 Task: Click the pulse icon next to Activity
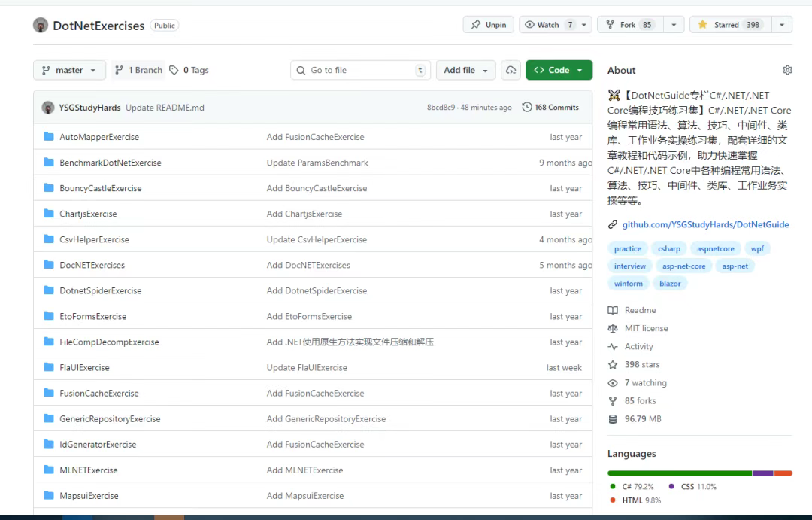(613, 346)
